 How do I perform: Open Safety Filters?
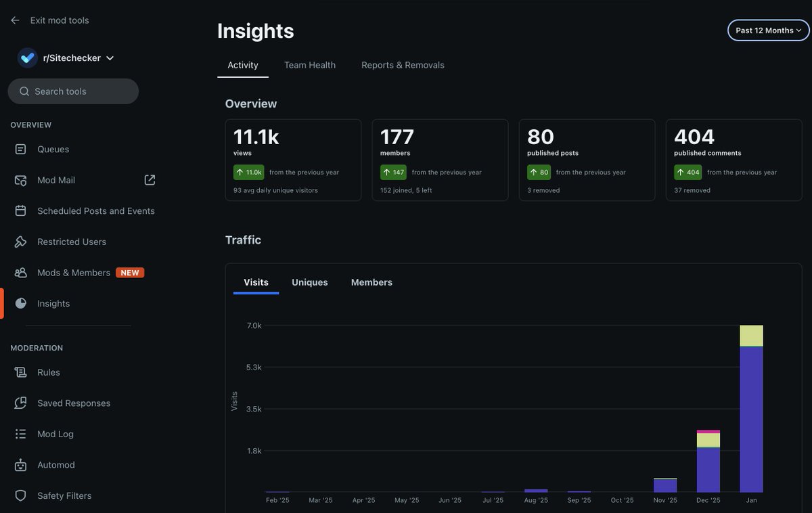click(64, 495)
